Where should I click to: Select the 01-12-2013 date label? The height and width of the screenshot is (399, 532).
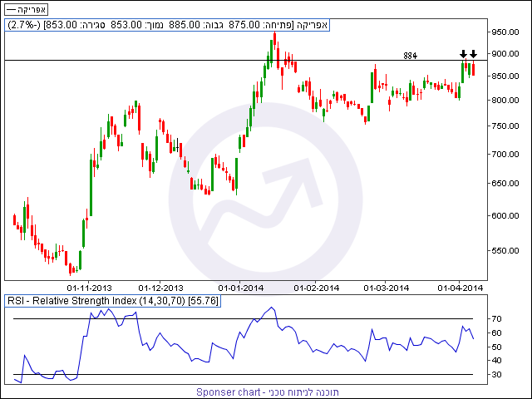160,288
